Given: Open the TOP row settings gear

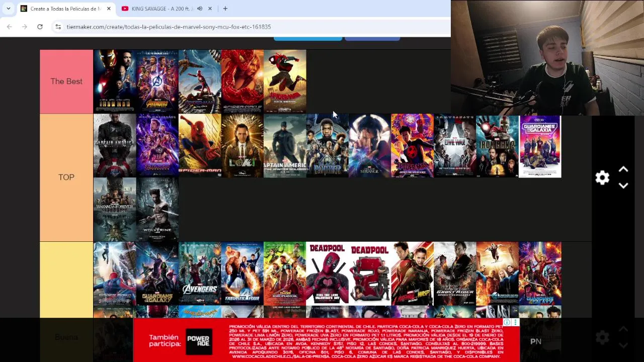Looking at the screenshot, I should [x=602, y=177].
